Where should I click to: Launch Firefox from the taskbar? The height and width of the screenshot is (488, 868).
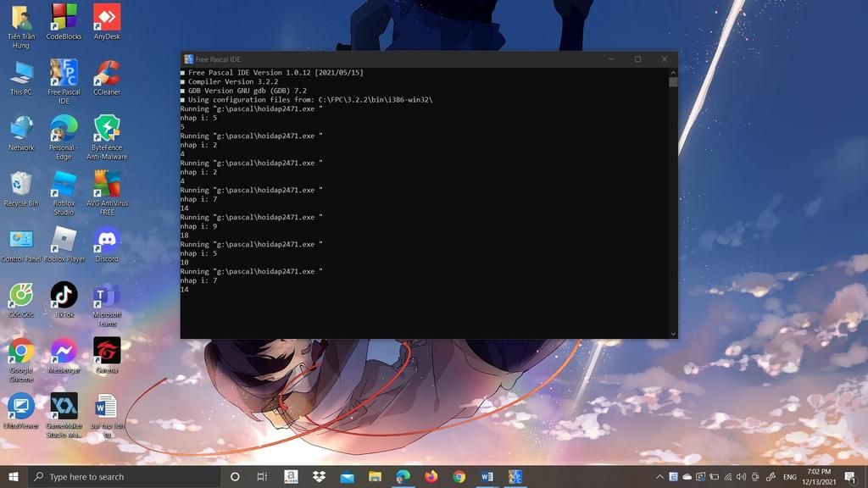pos(431,476)
